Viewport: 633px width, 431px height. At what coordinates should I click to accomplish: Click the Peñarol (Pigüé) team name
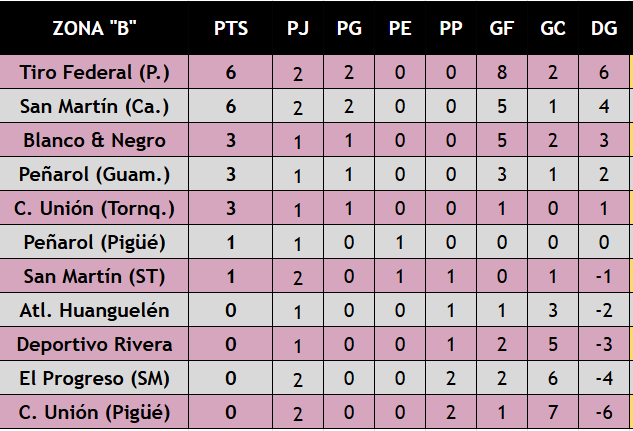(95, 243)
